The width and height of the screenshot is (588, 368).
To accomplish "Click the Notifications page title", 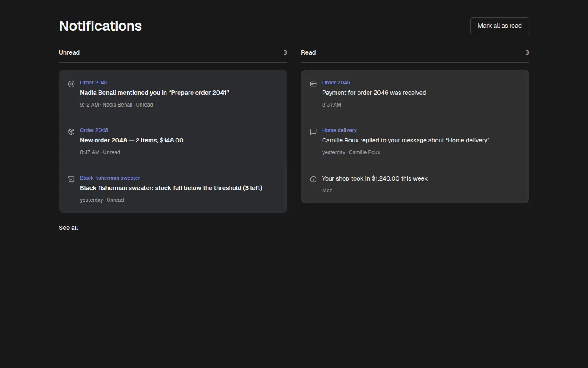I will 100,26.
